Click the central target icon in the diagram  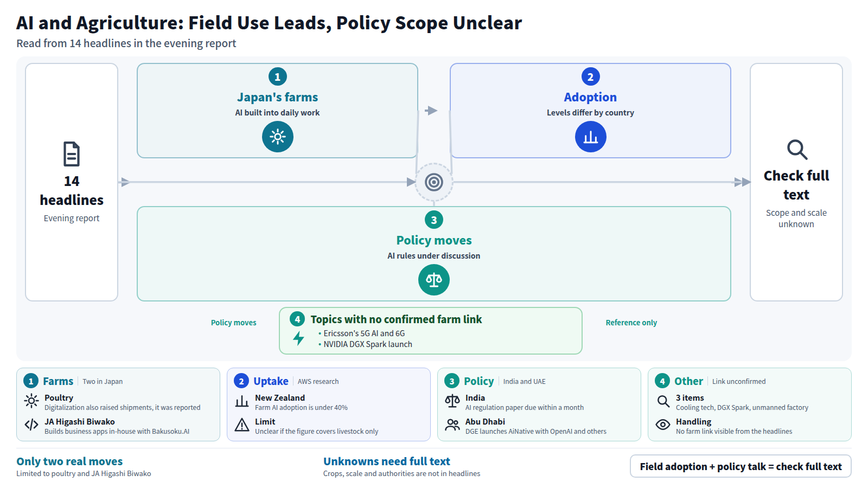pyautogui.click(x=433, y=182)
